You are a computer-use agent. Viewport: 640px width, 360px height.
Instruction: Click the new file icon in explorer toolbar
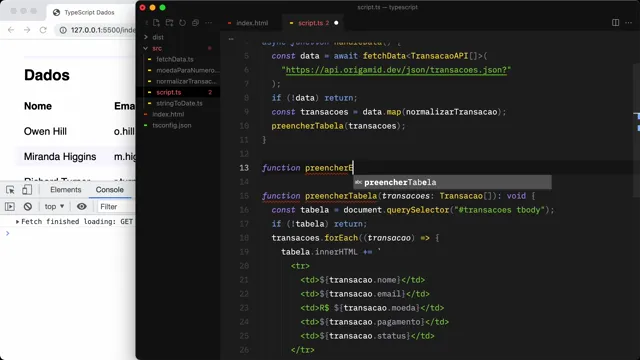coord(156,23)
